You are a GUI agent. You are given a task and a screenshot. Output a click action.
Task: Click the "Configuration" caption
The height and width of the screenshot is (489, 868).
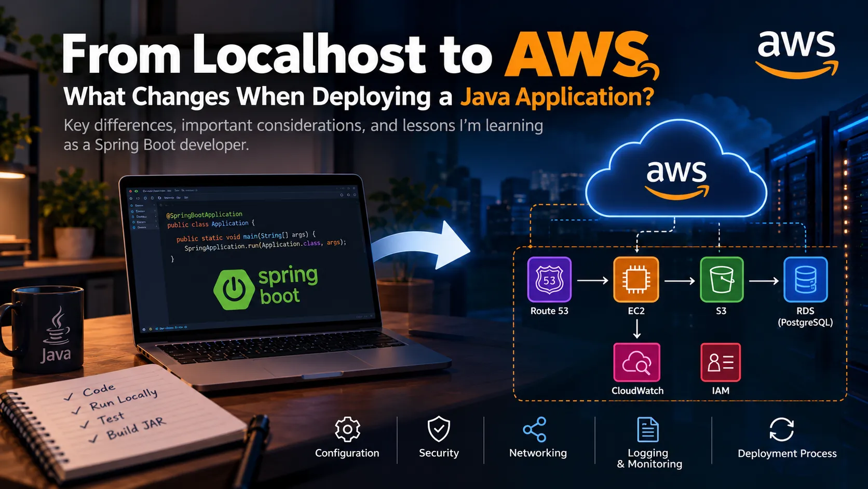pos(347,453)
